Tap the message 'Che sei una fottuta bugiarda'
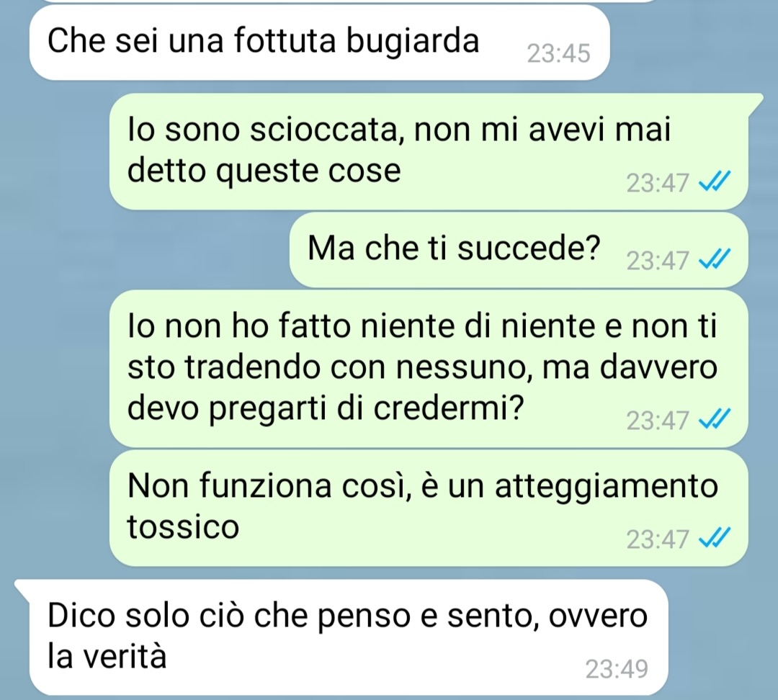This screenshot has width=778, height=700. click(x=319, y=42)
